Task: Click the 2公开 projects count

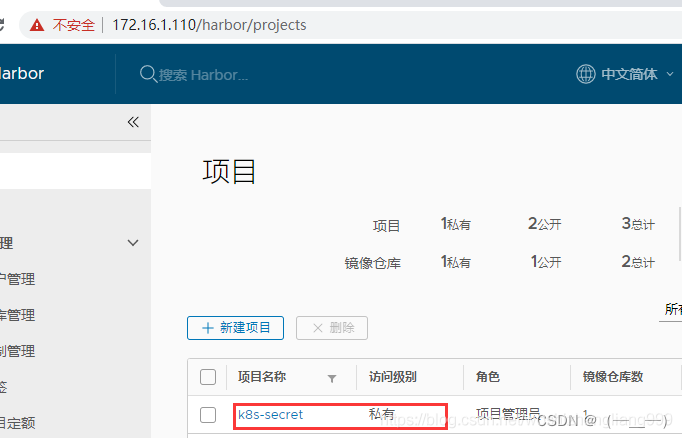Action: 545,224
